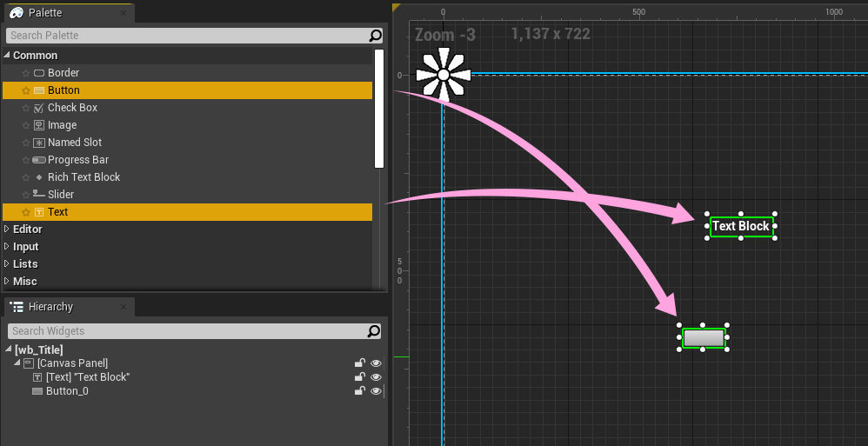The image size is (868, 446).
Task: Select the button widget on canvas
Action: [x=703, y=337]
